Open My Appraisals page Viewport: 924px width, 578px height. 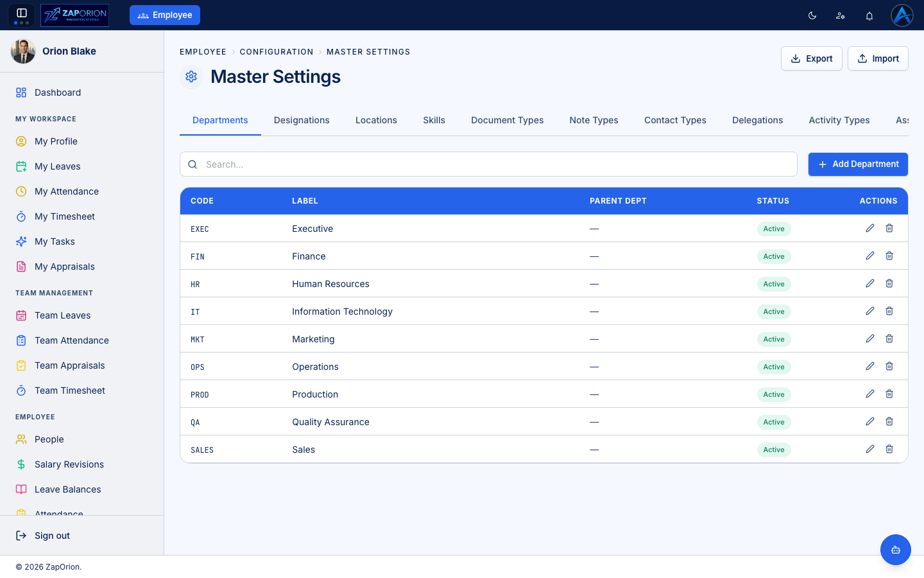(x=81, y=267)
